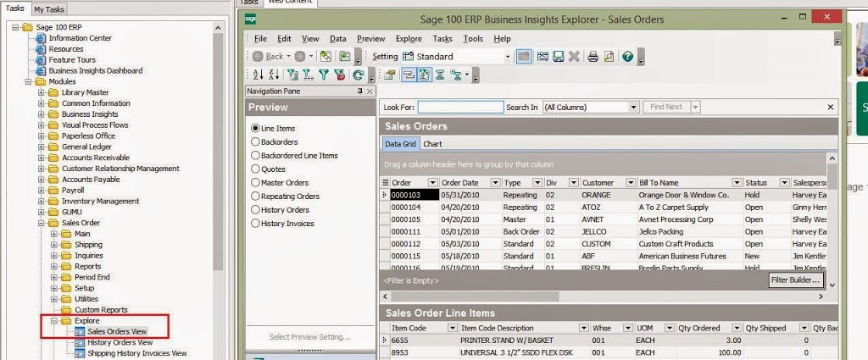
Task: Select the Master Orders radio button
Action: click(255, 182)
